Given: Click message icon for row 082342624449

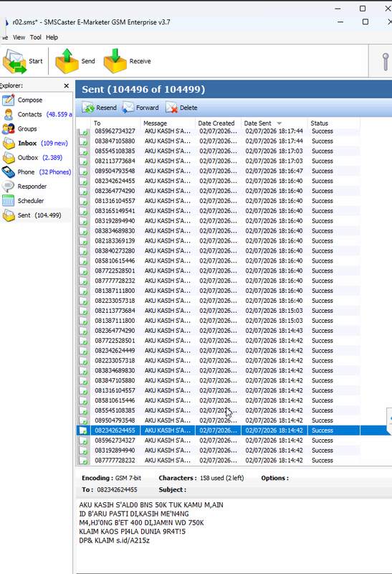Looking at the screenshot, I should 83,351.
